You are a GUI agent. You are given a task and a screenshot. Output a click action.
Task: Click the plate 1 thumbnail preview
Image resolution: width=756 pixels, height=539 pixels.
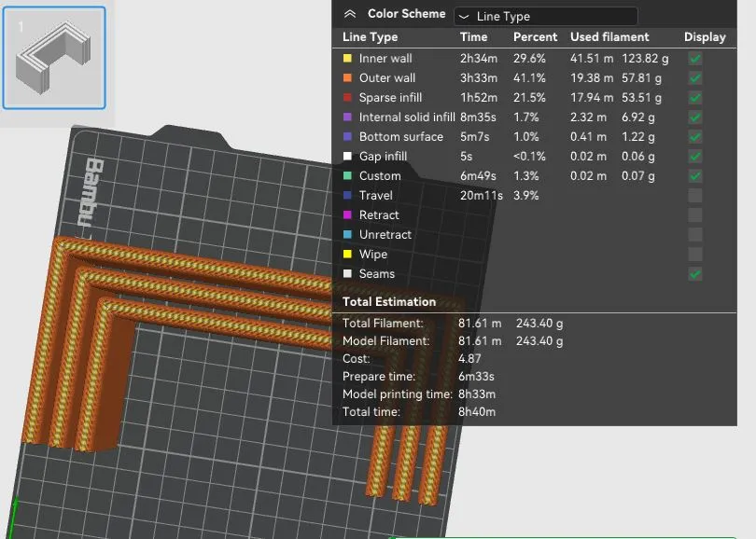(x=54, y=58)
